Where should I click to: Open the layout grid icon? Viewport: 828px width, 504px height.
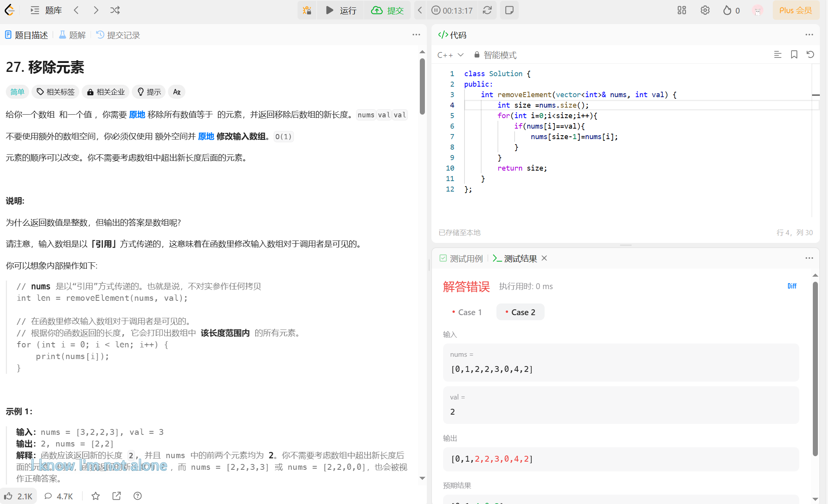click(682, 10)
